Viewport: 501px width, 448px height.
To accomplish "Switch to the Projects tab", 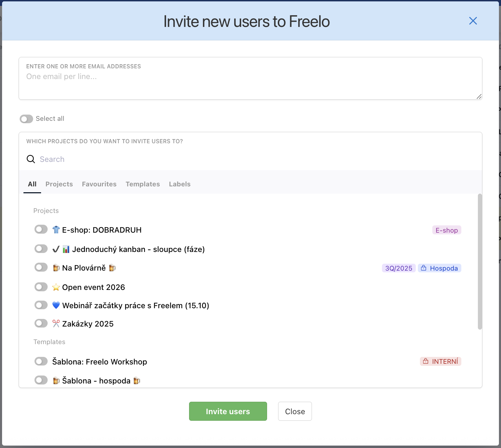I will pos(59,184).
